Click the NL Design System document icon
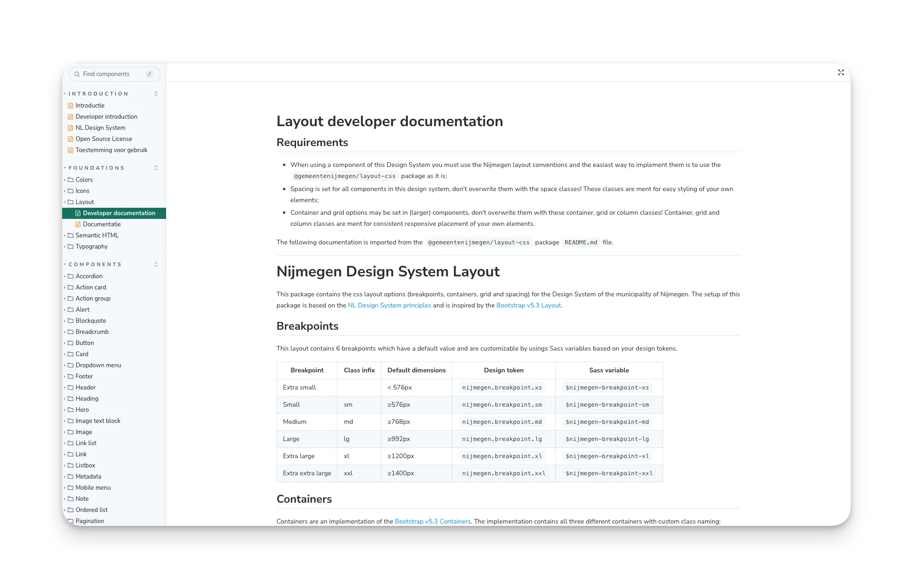 point(71,128)
